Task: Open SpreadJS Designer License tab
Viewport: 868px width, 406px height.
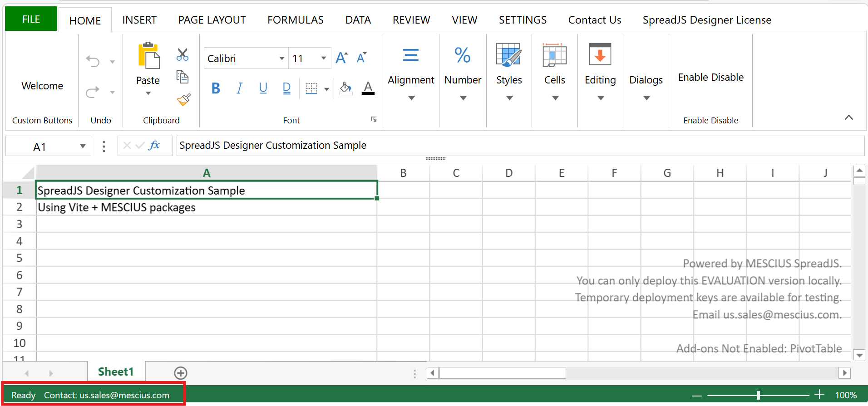Action: (x=707, y=20)
